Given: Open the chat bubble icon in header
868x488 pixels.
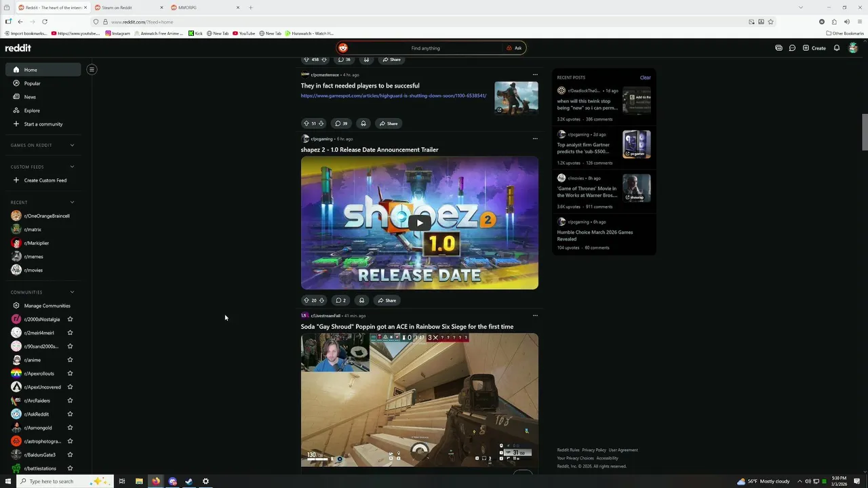Looking at the screenshot, I should (792, 48).
